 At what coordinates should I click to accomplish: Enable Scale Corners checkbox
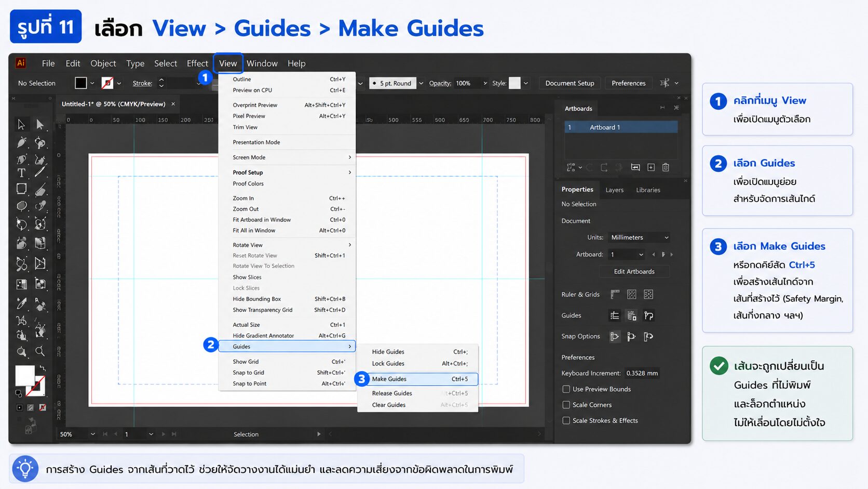pos(566,405)
